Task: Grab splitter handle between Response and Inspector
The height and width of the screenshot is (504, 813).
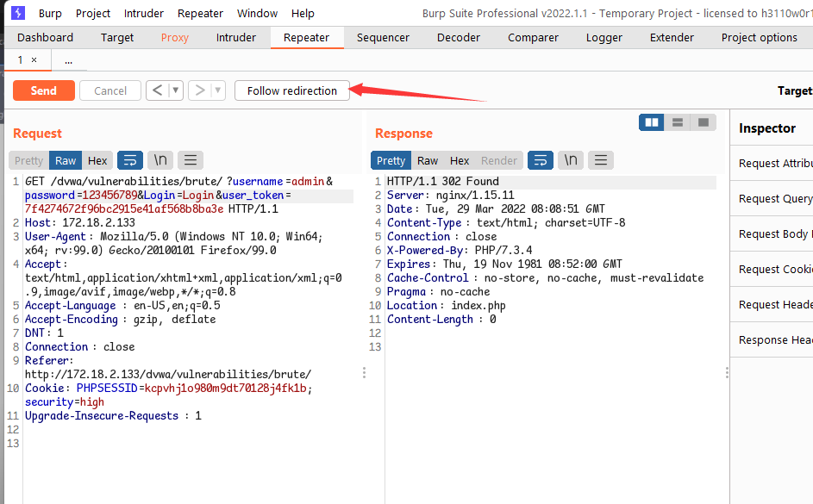Action: pos(727,373)
